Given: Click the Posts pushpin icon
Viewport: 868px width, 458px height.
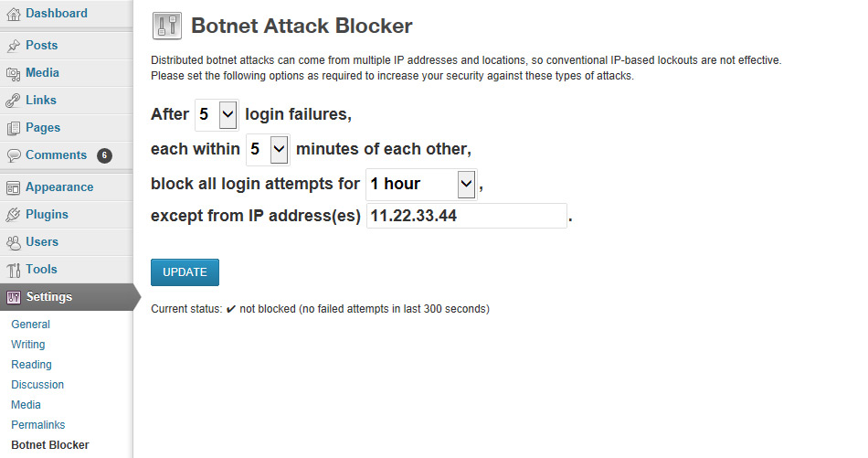Looking at the screenshot, I should tap(14, 46).
